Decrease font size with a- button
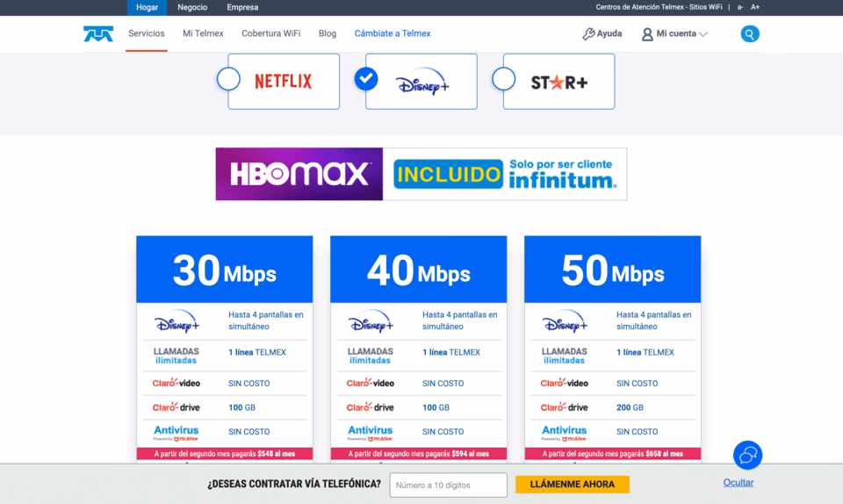The width and height of the screenshot is (843, 504). pos(740,7)
